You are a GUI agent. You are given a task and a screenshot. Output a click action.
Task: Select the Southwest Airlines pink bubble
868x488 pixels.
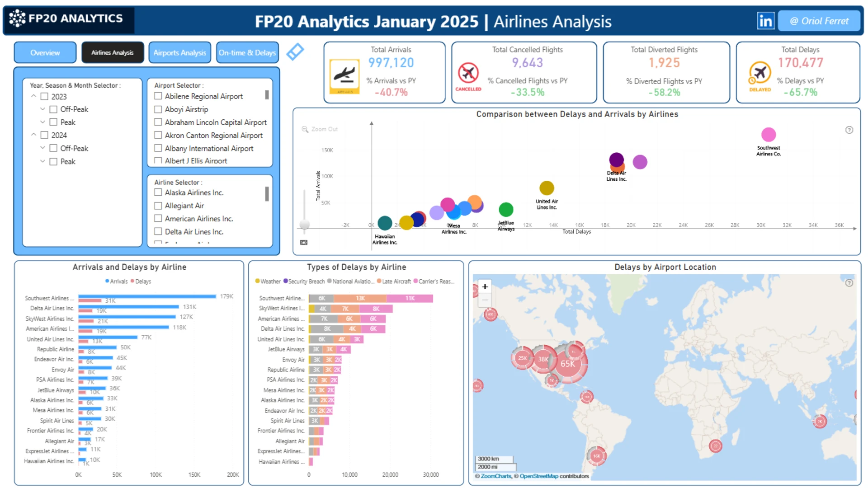point(769,135)
